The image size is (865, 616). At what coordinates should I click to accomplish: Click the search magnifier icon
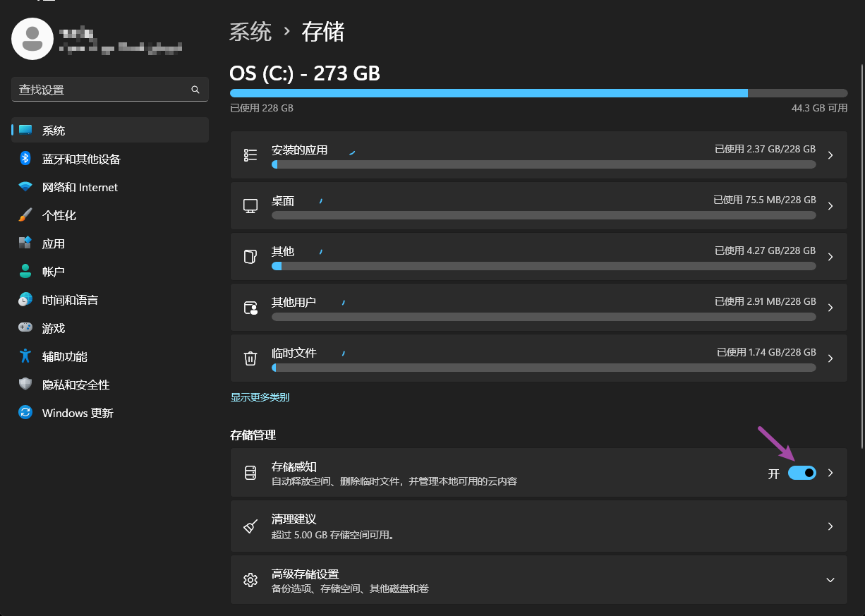point(195,90)
